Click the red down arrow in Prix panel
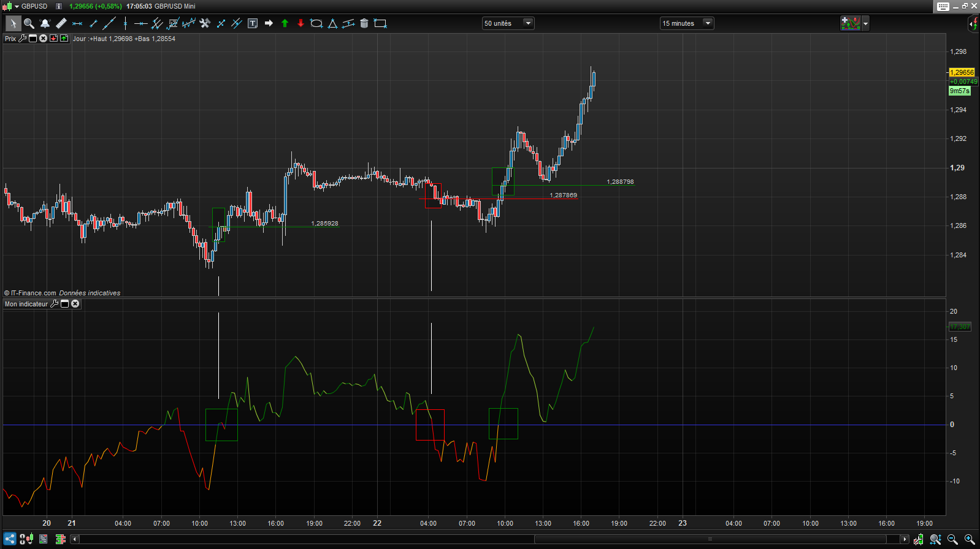 click(x=53, y=38)
